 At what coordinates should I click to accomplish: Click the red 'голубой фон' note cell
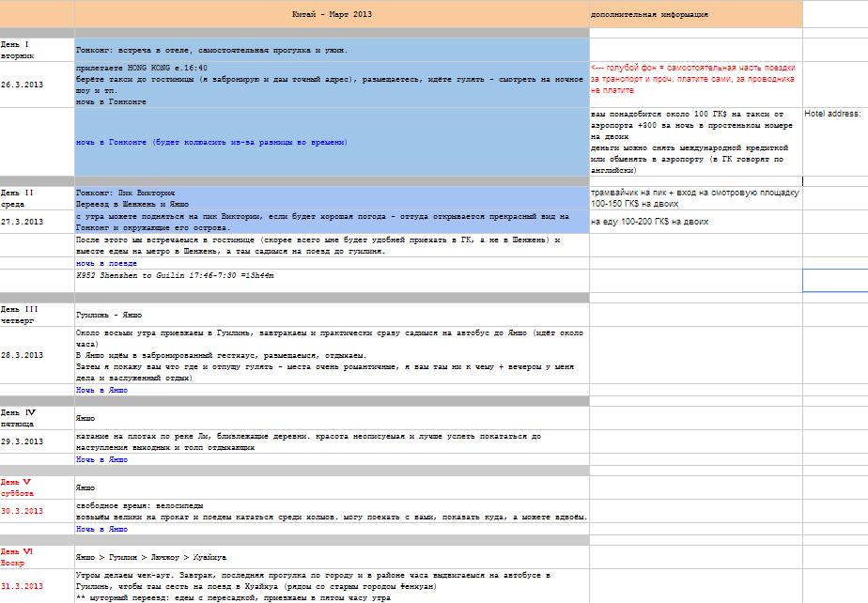click(694, 79)
